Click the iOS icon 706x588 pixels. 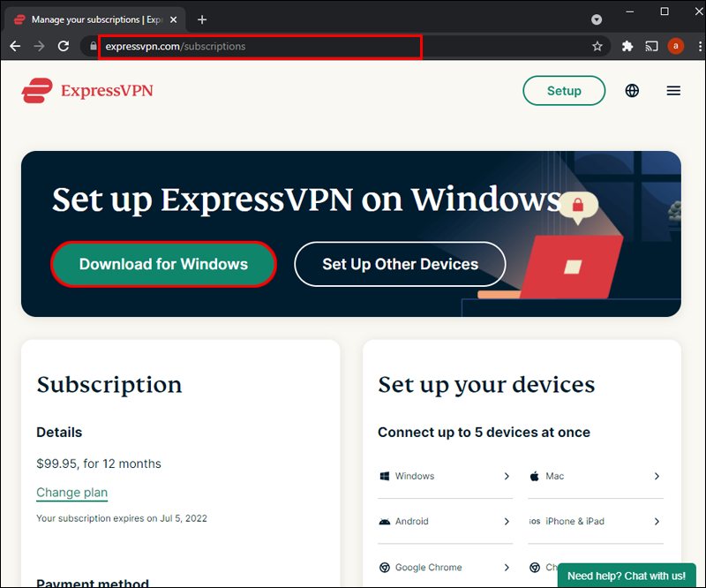point(535,521)
